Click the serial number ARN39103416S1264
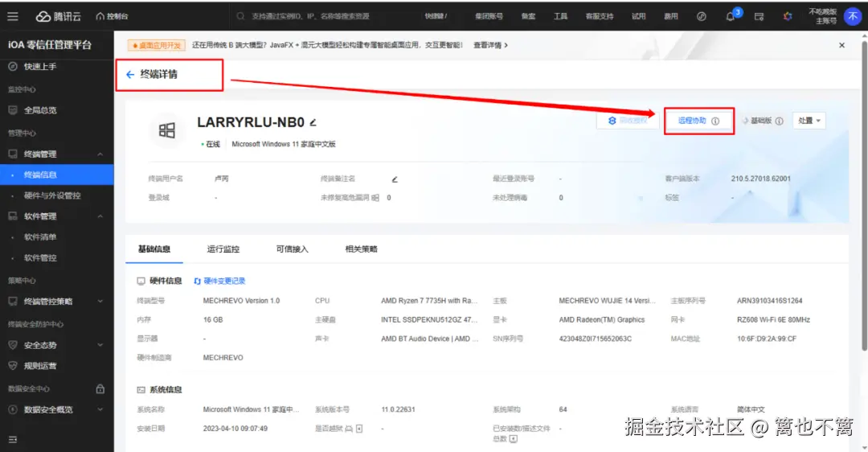 click(x=769, y=301)
